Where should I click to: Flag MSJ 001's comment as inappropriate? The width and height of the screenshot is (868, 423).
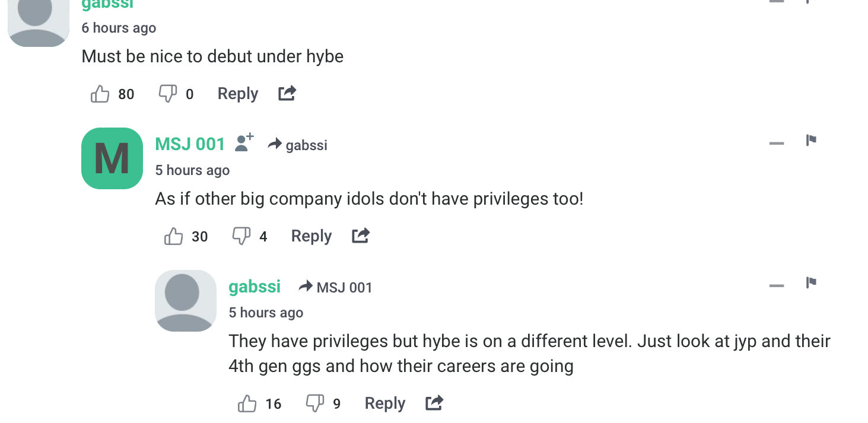click(811, 141)
